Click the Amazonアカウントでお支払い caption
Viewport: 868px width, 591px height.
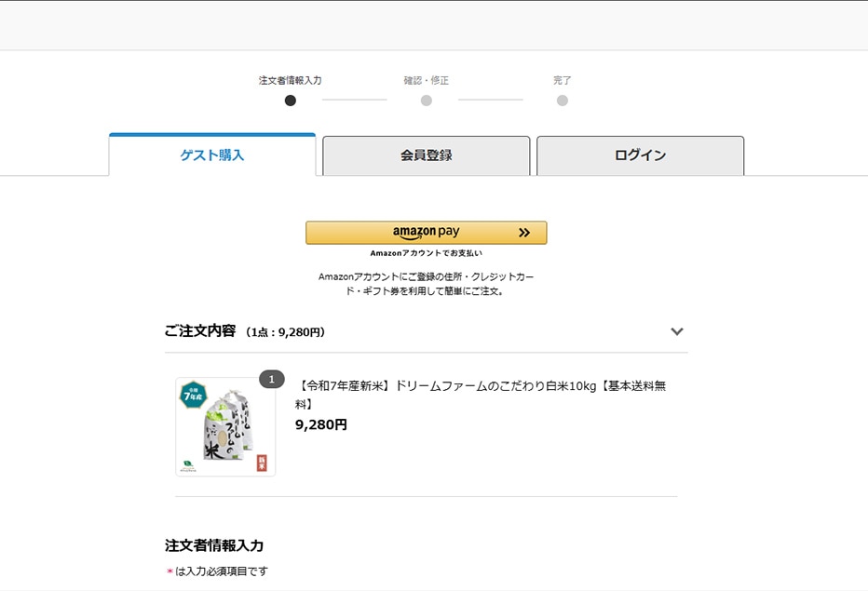click(426, 253)
